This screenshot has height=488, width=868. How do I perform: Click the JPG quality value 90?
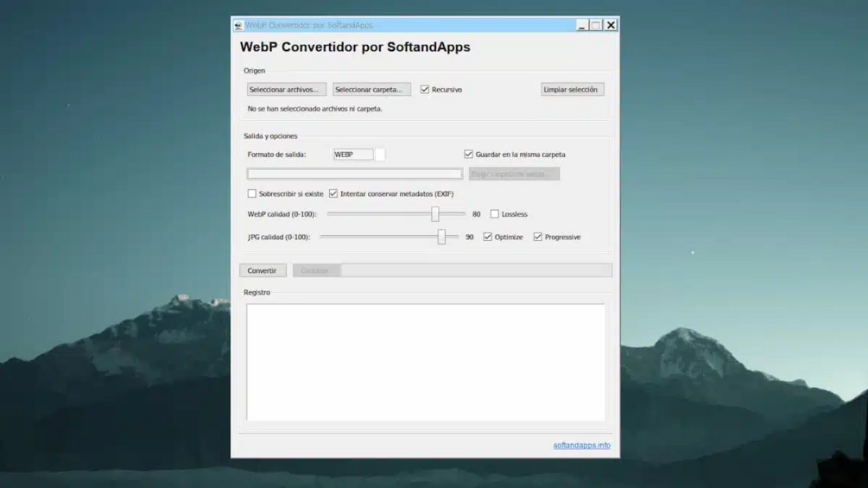[470, 237]
